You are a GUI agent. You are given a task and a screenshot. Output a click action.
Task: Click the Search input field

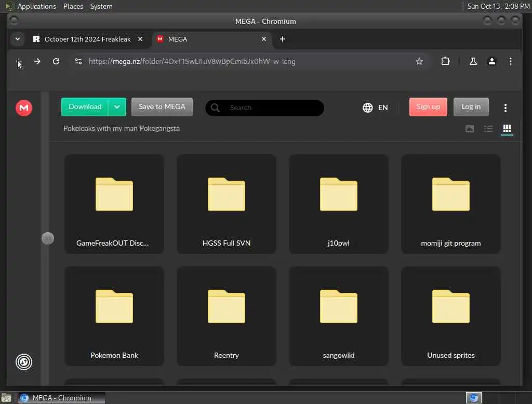click(264, 107)
